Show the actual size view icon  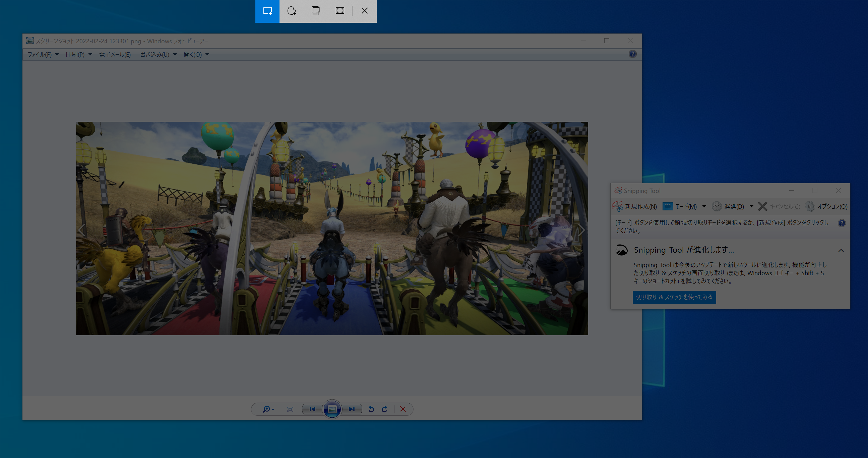tap(290, 409)
